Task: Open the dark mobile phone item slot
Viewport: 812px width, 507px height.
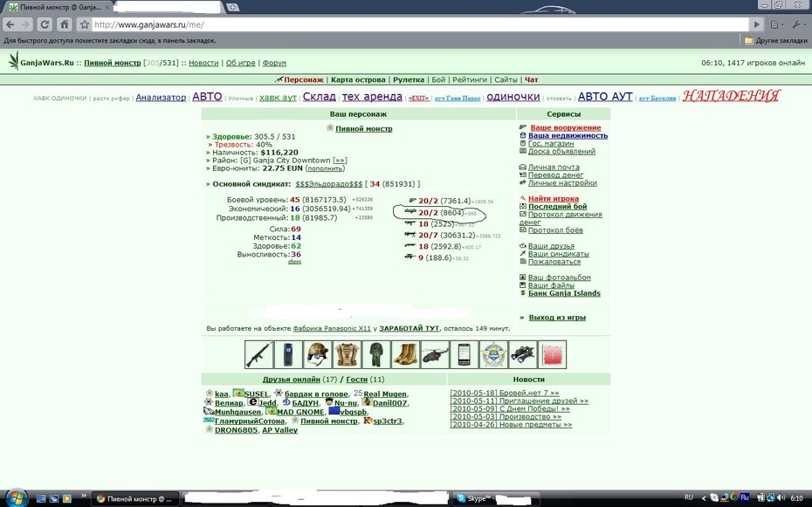Action: 288,354
